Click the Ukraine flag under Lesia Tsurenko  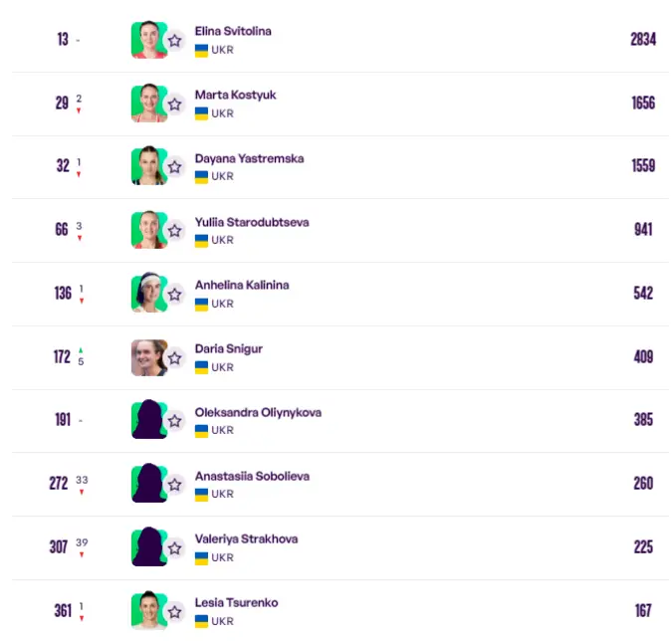pyautogui.click(x=201, y=621)
